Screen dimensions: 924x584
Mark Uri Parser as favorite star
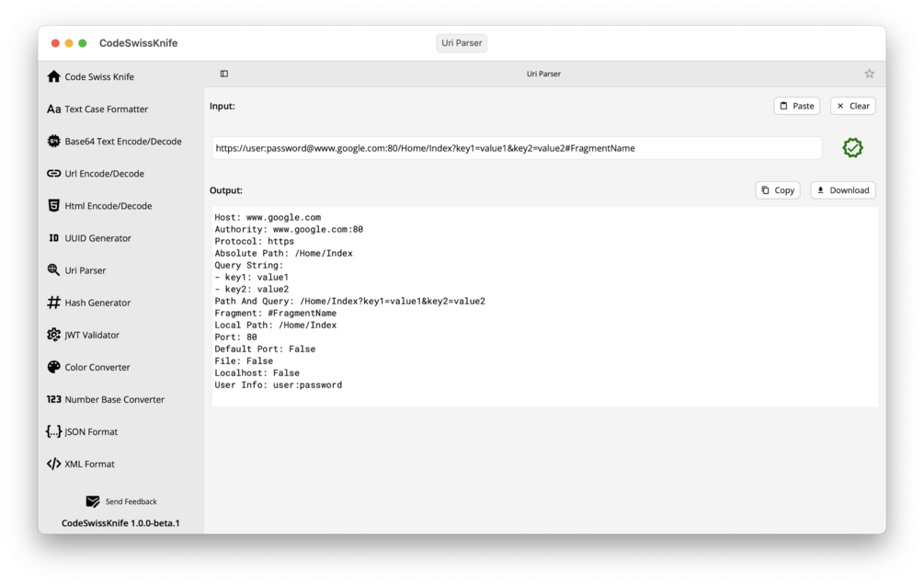point(869,74)
